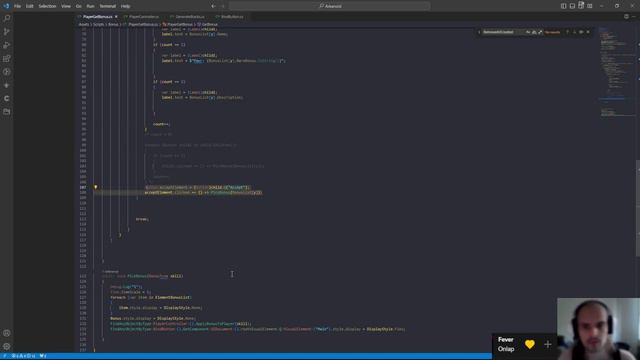Click the plus icon in stream overlay
The width and height of the screenshot is (640, 360).
click(547, 344)
